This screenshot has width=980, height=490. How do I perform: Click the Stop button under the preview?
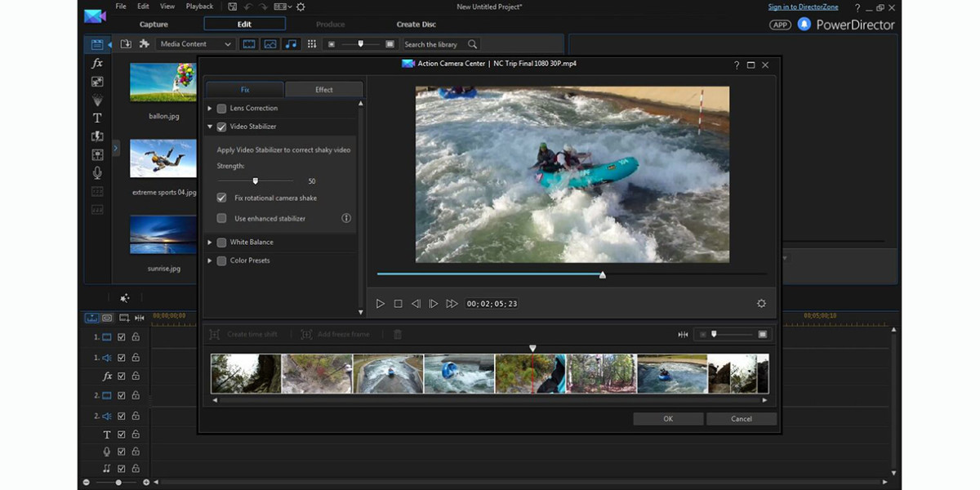[398, 303]
